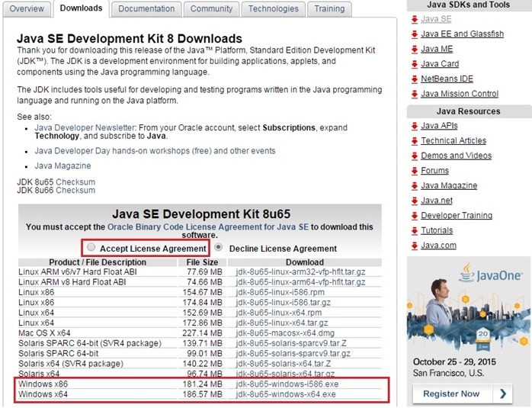532x408 pixels.
Task: Open the JDK 8u65 Checksum link
Action: click(x=75, y=182)
